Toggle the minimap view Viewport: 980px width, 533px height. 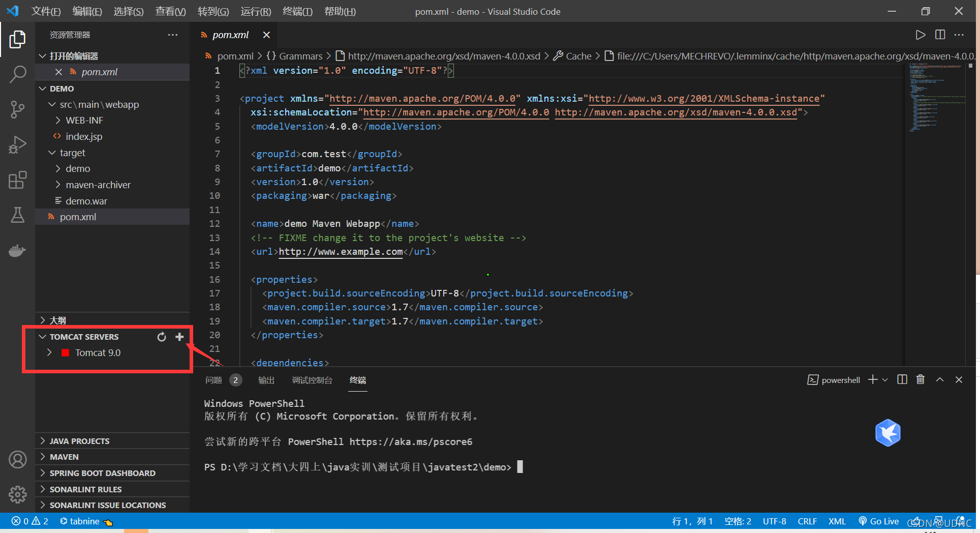pyautogui.click(x=935, y=102)
